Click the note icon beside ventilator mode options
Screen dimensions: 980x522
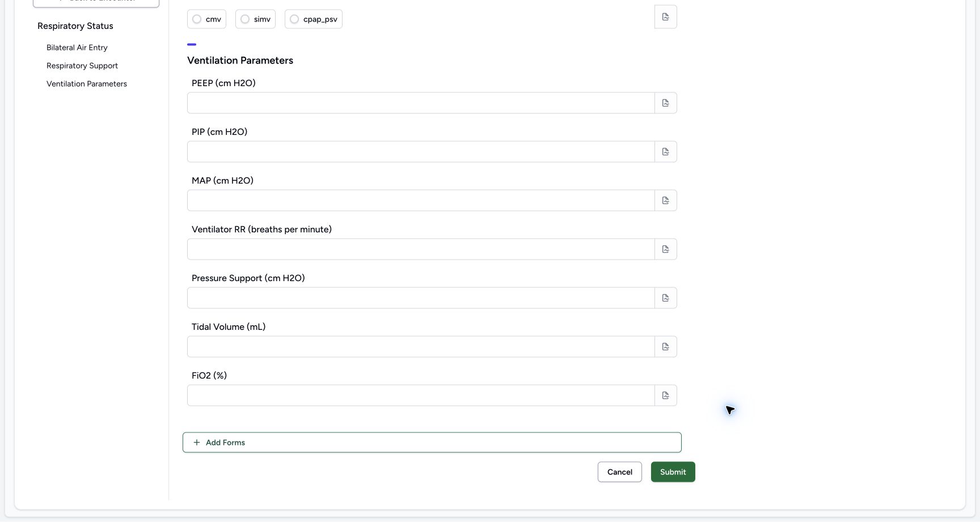pos(666,17)
